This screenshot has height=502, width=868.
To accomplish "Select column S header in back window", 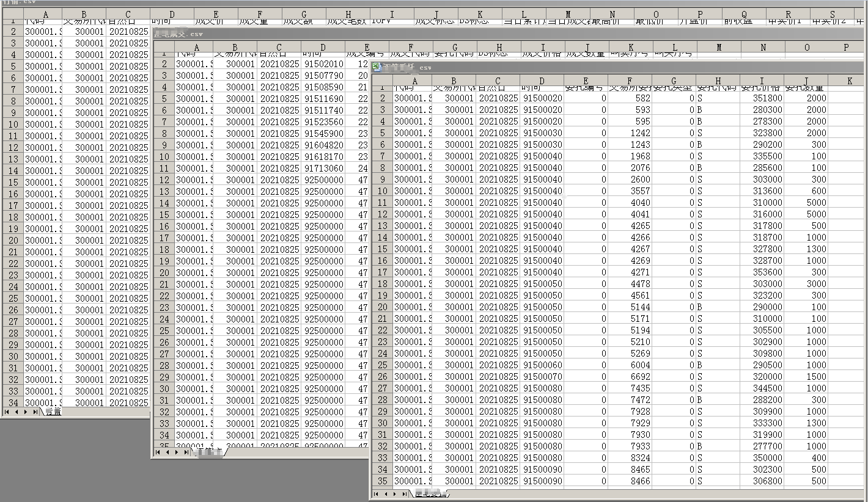I will point(832,14).
